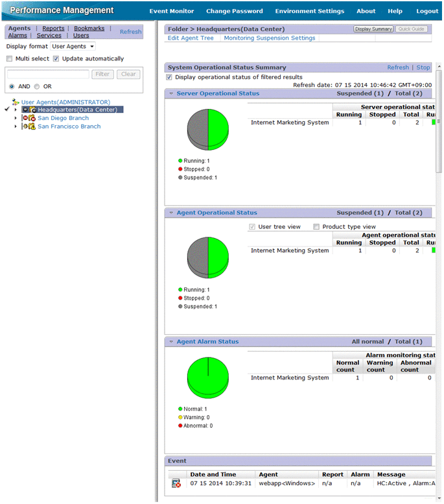Click the Agent Operational Status pie chart
The image size is (444, 504).
(208, 258)
